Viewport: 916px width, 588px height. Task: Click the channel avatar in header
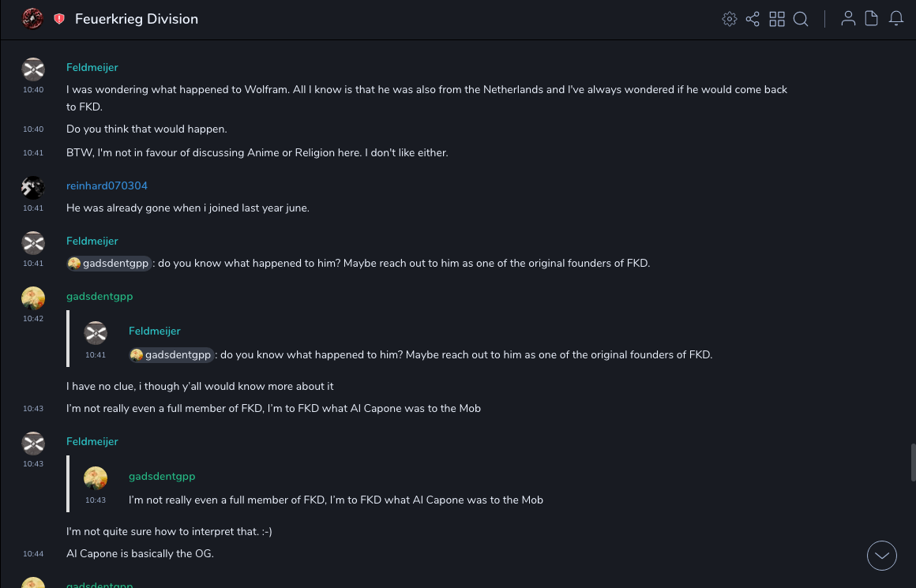pos(32,19)
